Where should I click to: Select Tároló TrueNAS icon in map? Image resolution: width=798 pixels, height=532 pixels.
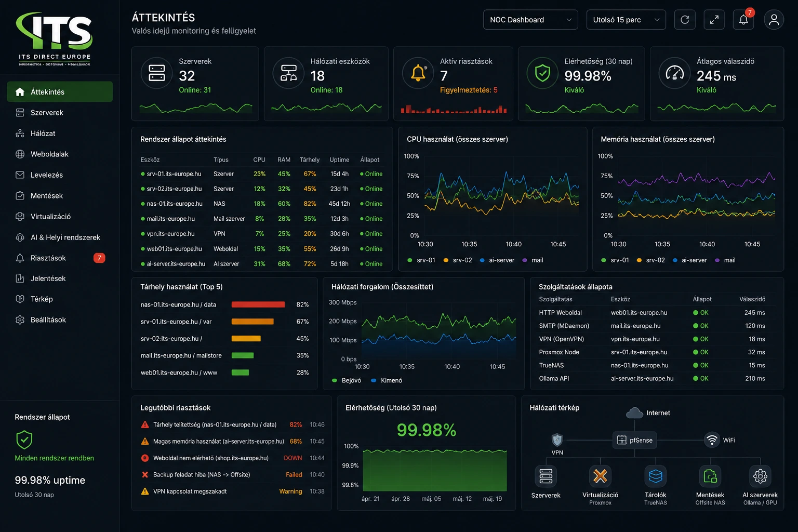pyautogui.click(x=656, y=476)
